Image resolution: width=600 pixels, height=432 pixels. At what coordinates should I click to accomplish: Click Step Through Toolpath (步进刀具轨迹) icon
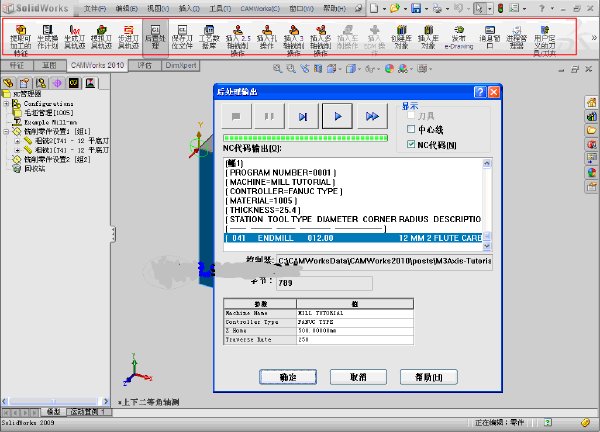coord(128,37)
